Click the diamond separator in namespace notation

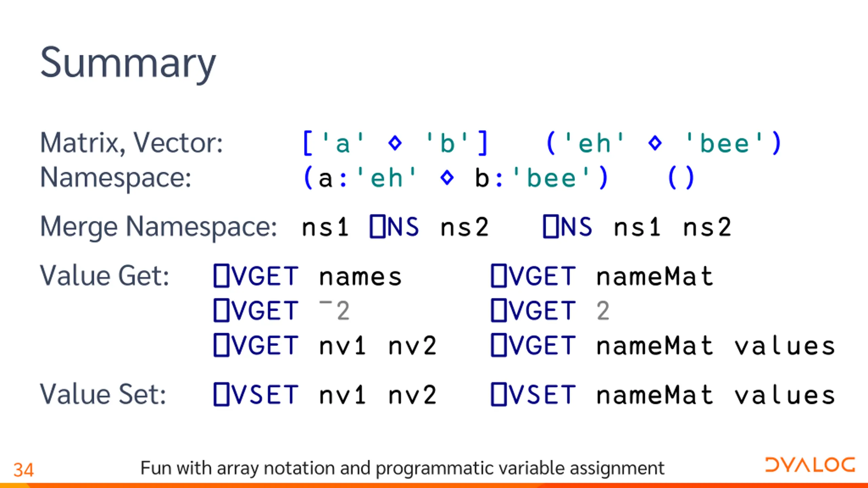[x=447, y=178]
